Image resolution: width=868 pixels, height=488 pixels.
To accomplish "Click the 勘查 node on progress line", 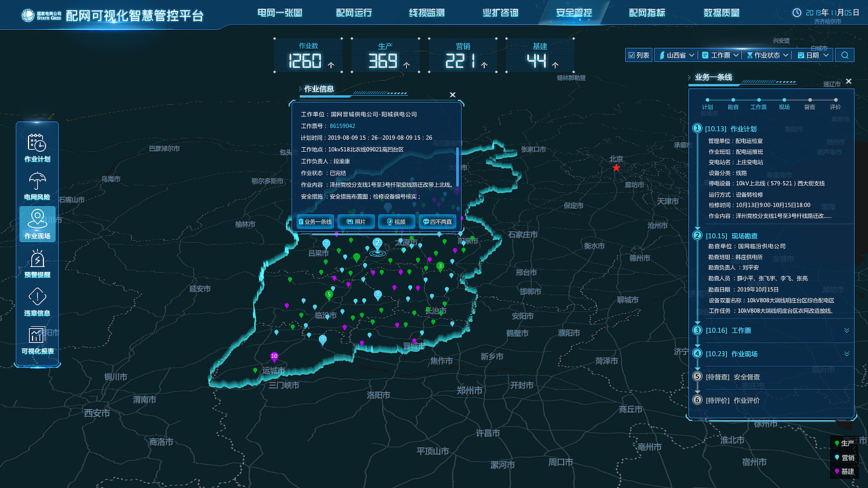I will [733, 100].
